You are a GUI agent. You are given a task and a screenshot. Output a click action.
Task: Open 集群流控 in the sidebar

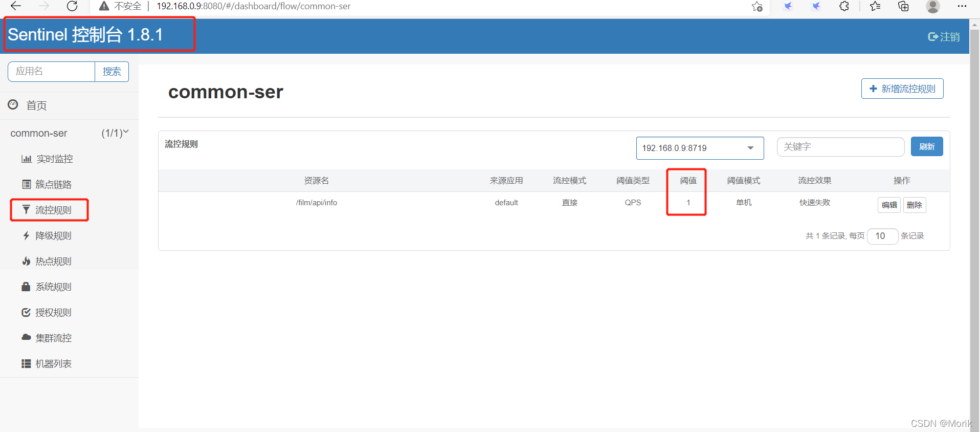point(53,338)
